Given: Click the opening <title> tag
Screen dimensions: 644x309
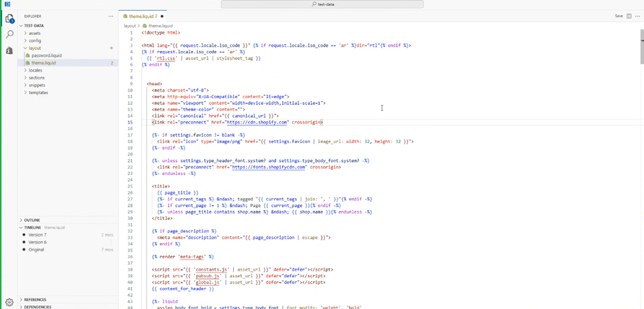Looking at the screenshot, I should pyautogui.click(x=161, y=186).
